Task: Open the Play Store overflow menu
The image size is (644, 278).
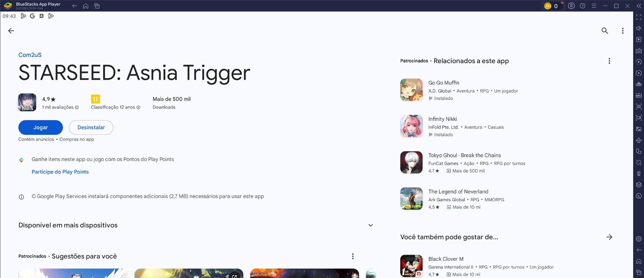Action: [x=623, y=31]
